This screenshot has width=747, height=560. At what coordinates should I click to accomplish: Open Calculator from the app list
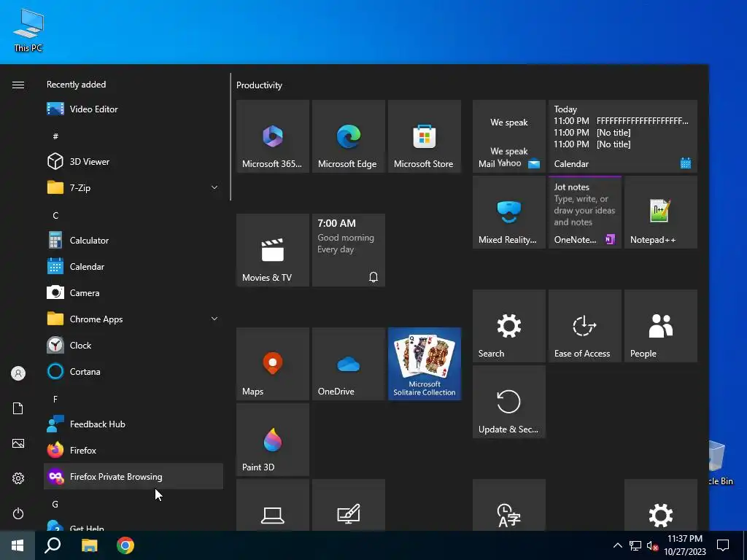133,240
